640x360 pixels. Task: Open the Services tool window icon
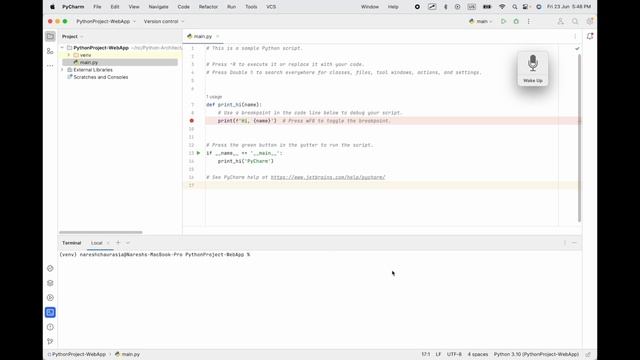point(50,298)
